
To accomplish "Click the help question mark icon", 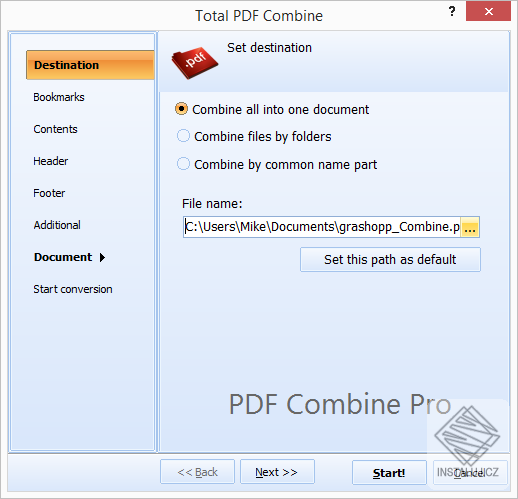I will coord(452,11).
